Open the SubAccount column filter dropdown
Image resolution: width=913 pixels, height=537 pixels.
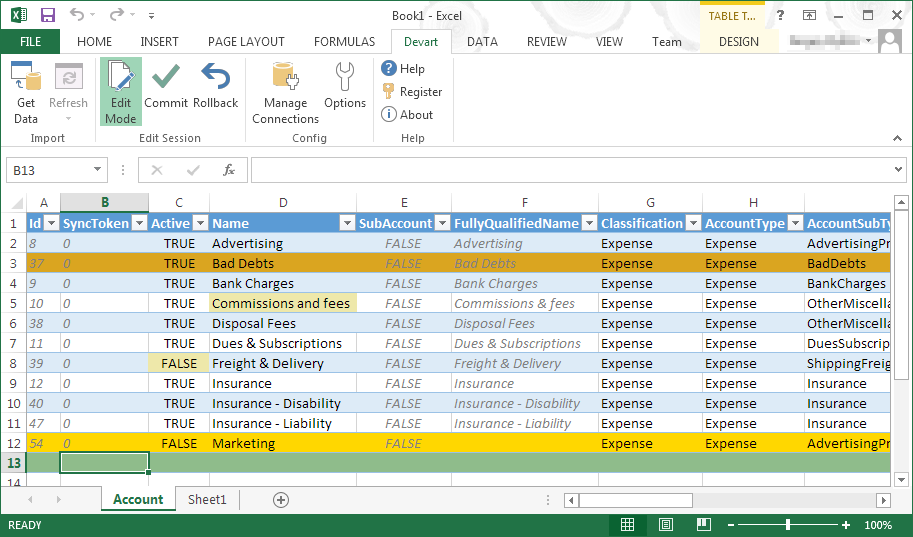click(x=443, y=223)
